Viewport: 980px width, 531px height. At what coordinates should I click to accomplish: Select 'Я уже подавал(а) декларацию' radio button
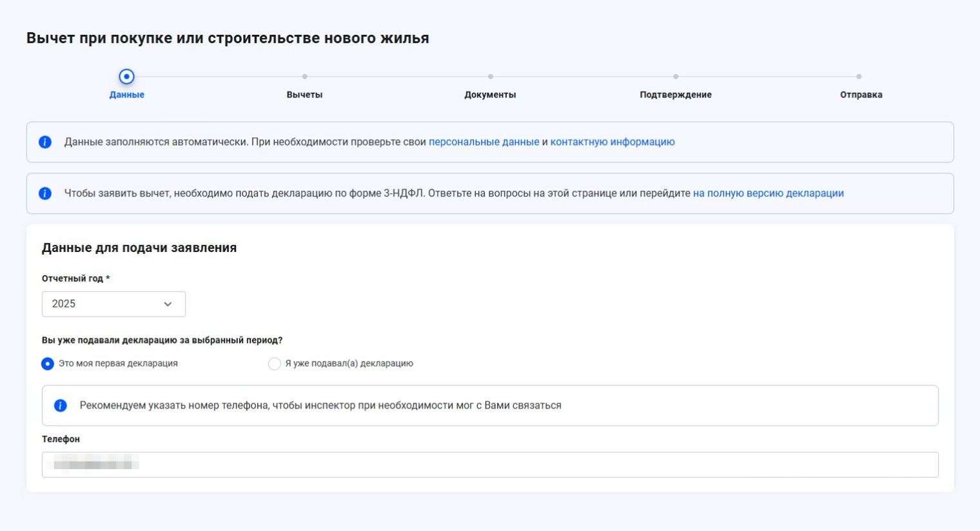point(275,363)
